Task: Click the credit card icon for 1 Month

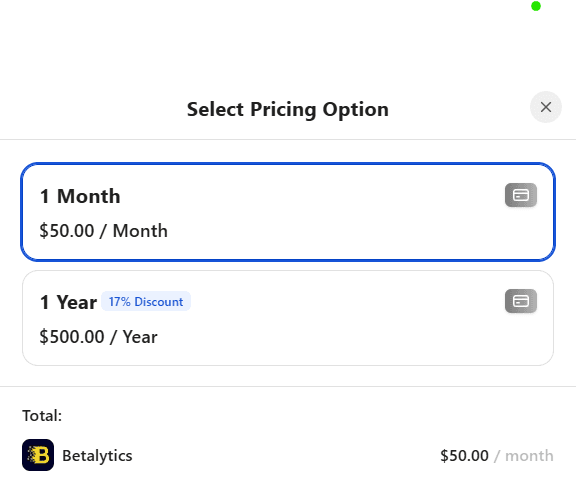Action: [x=521, y=195]
